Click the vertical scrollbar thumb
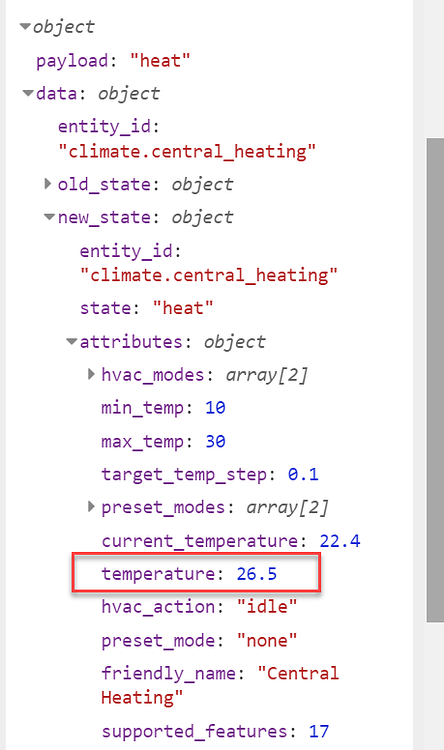Viewport: 444px width, 750px height. coord(435,380)
